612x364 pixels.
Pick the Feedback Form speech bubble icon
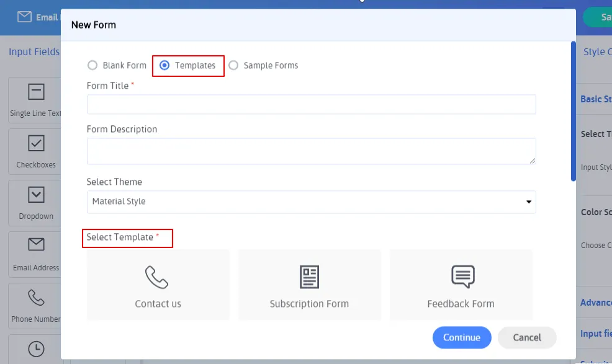click(462, 277)
